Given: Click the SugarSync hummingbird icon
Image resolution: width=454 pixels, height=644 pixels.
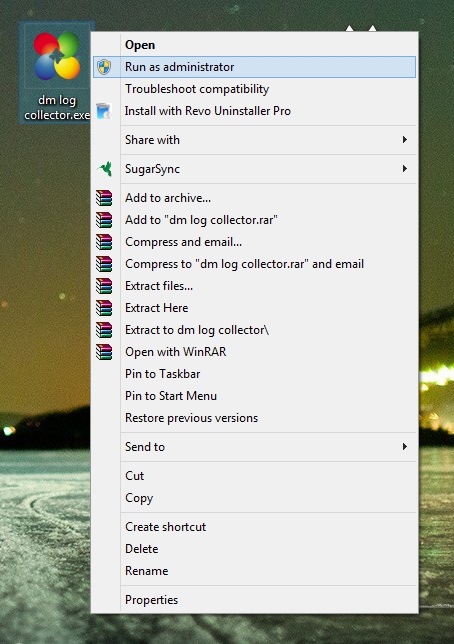Looking at the screenshot, I should click(105, 169).
